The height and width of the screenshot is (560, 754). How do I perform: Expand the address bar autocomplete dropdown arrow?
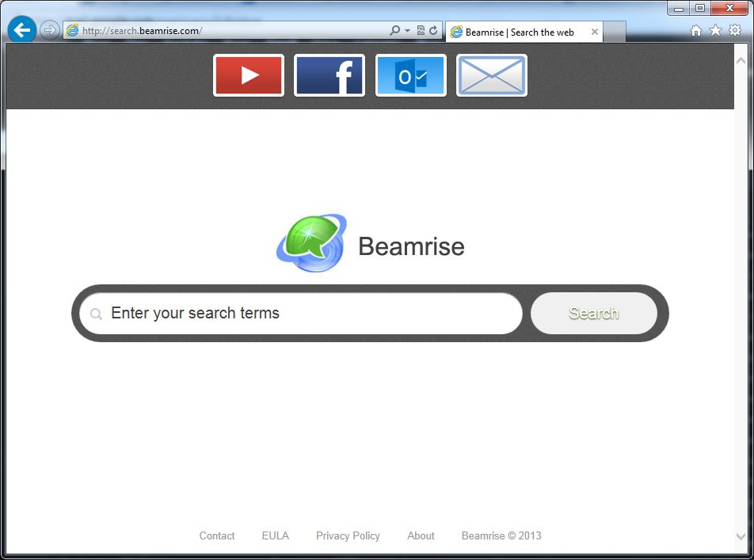click(x=407, y=31)
